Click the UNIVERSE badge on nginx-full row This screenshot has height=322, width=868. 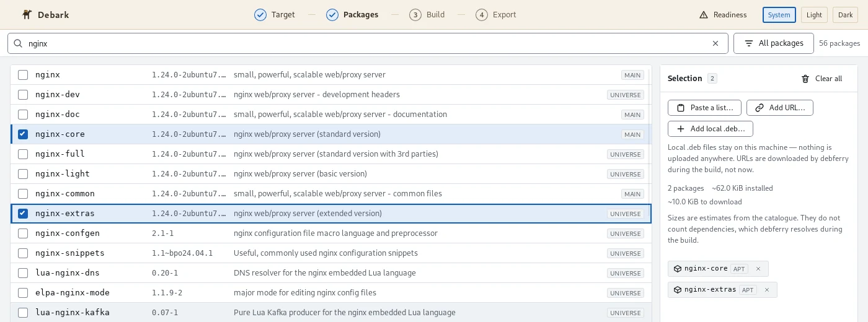[626, 154]
